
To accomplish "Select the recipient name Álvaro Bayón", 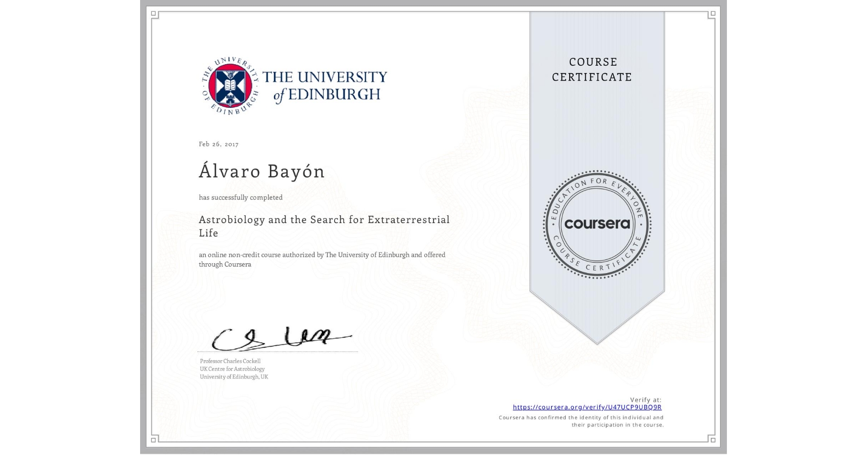I will 262,171.
